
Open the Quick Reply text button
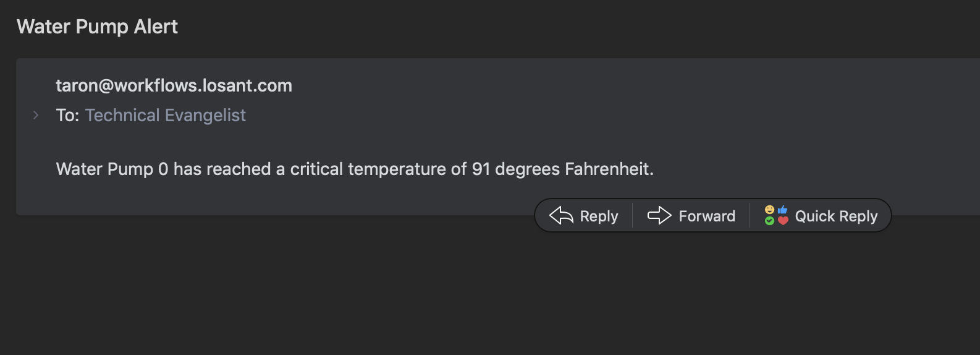836,216
